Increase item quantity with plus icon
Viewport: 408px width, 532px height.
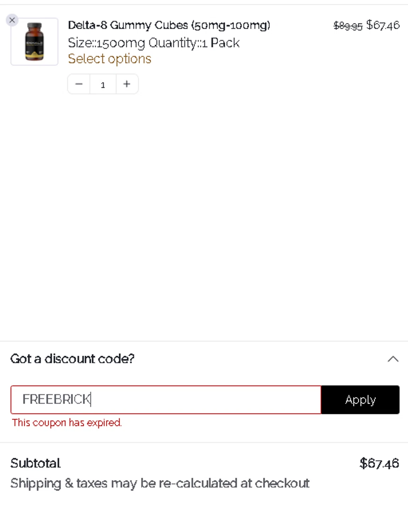[127, 84]
